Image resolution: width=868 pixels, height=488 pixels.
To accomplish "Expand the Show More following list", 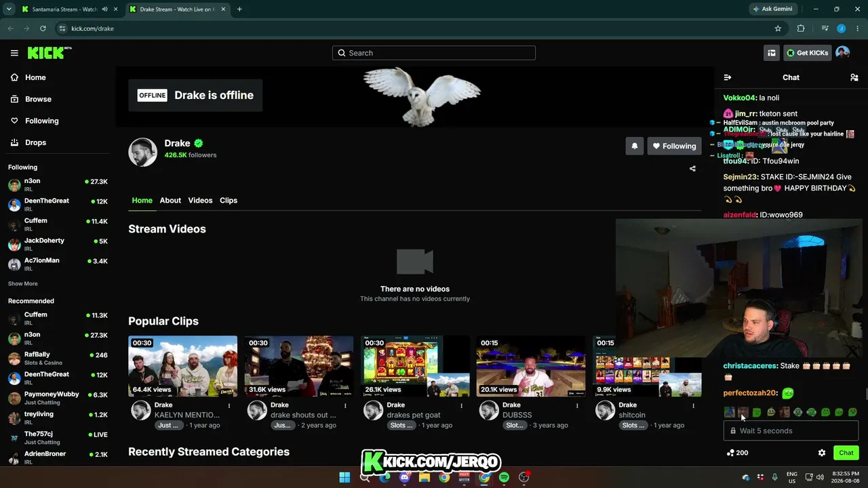I will coord(23,283).
